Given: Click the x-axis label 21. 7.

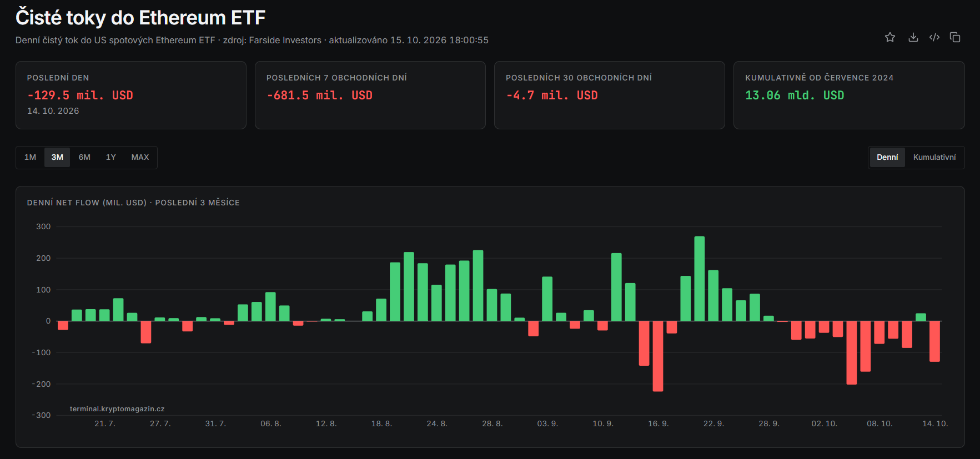Looking at the screenshot, I should (105, 423).
